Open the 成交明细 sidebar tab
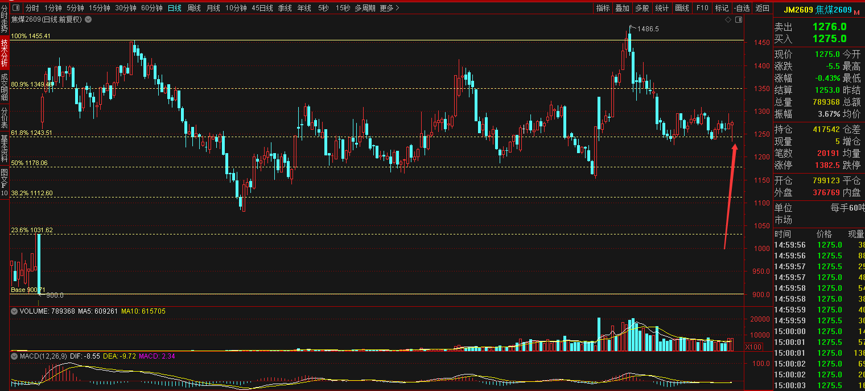 (4, 87)
